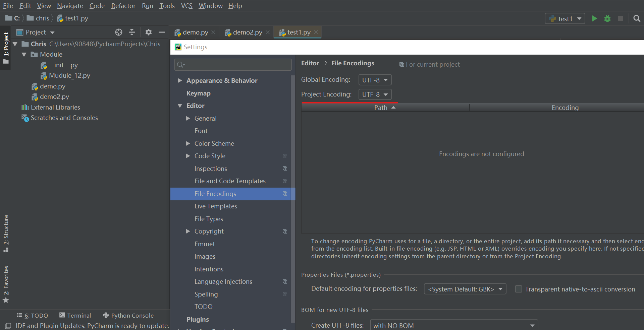Open the Refactor menu

[123, 6]
